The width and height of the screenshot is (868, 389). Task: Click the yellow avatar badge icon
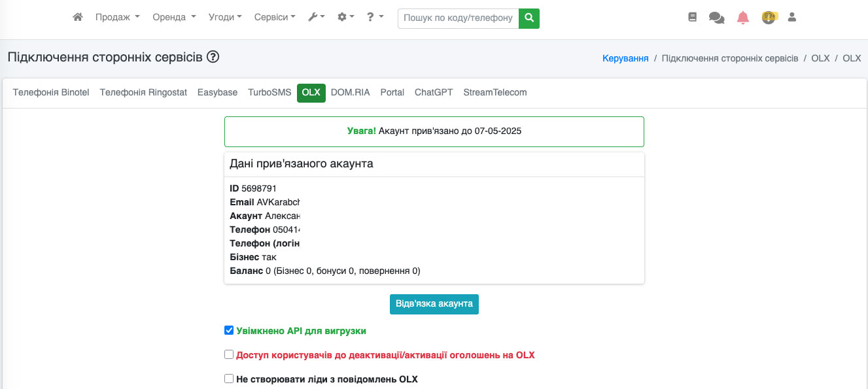tap(769, 18)
